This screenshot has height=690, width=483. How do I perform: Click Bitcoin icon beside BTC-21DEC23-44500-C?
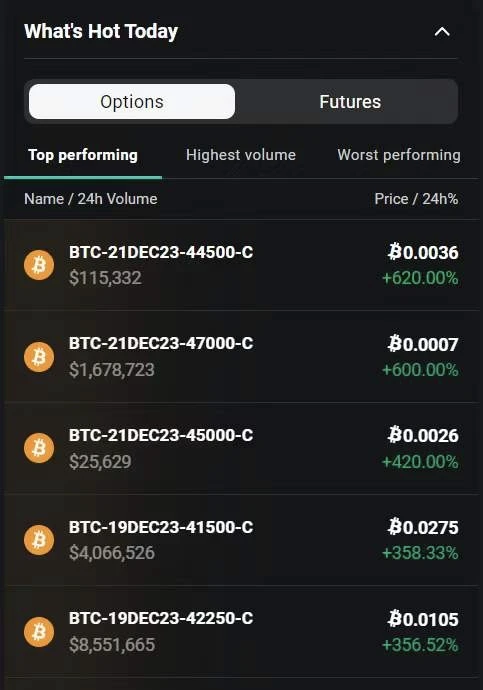coord(39,265)
